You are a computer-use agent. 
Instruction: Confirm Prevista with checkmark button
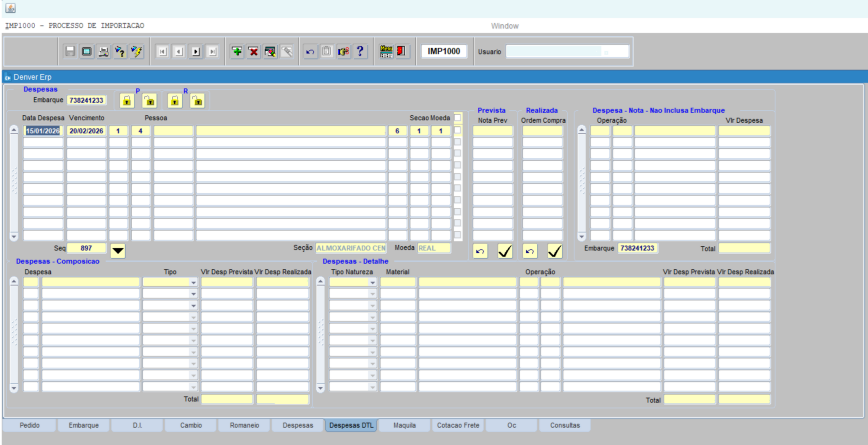(x=505, y=251)
